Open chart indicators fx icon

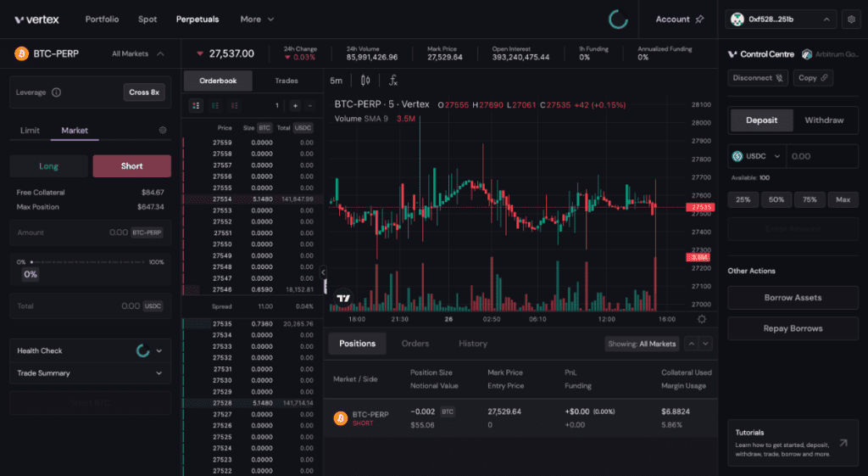pos(393,81)
